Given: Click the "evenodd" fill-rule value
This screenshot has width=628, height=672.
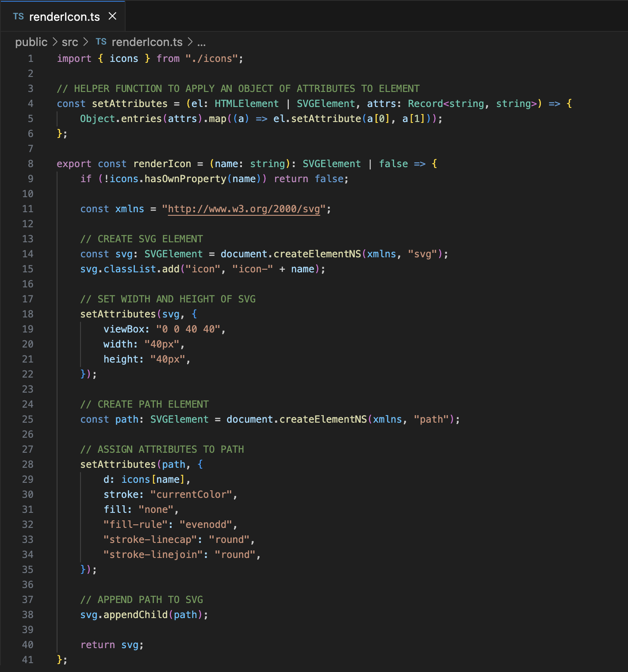Looking at the screenshot, I should [206, 524].
